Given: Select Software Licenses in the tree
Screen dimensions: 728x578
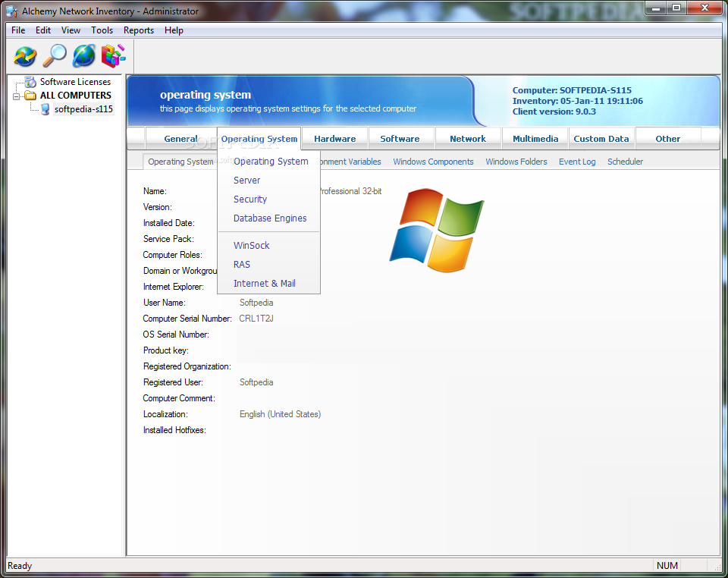Looking at the screenshot, I should click(75, 82).
